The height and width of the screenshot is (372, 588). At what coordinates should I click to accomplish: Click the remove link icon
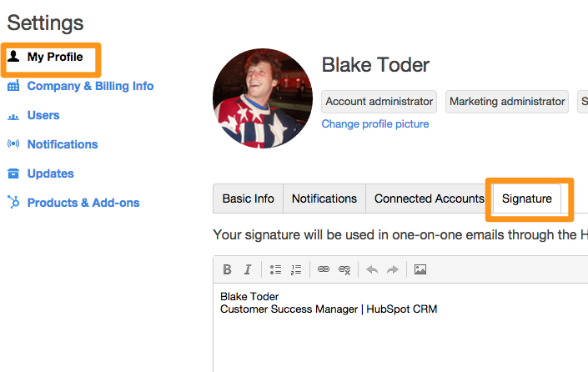[x=344, y=269]
